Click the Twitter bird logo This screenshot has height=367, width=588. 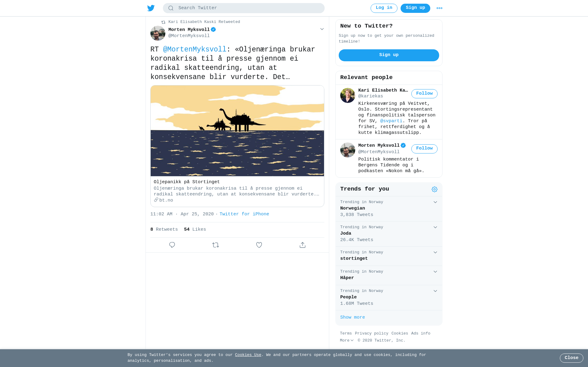click(x=151, y=8)
